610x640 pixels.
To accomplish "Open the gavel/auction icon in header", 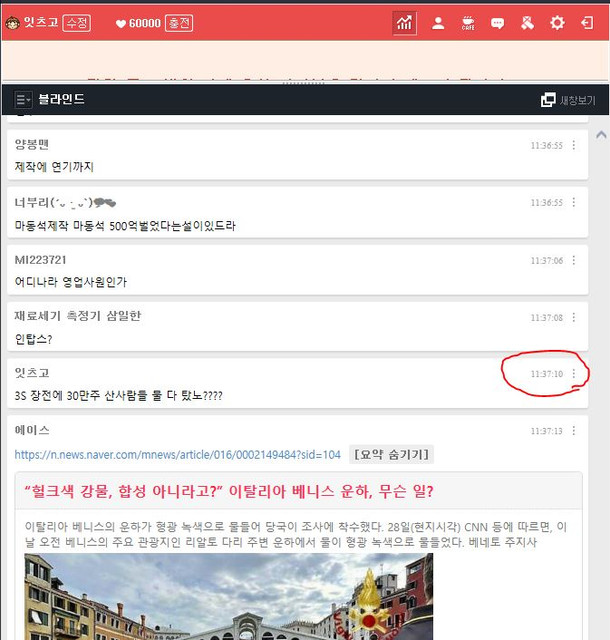I will click(x=527, y=23).
